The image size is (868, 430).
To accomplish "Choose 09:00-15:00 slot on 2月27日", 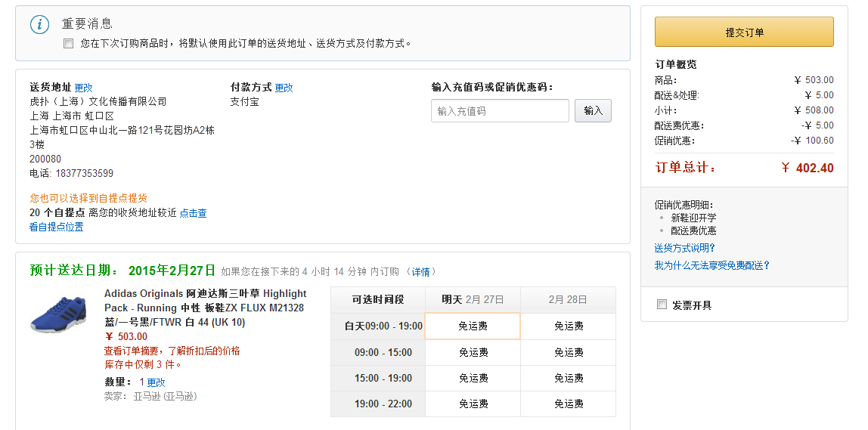I will 473,352.
